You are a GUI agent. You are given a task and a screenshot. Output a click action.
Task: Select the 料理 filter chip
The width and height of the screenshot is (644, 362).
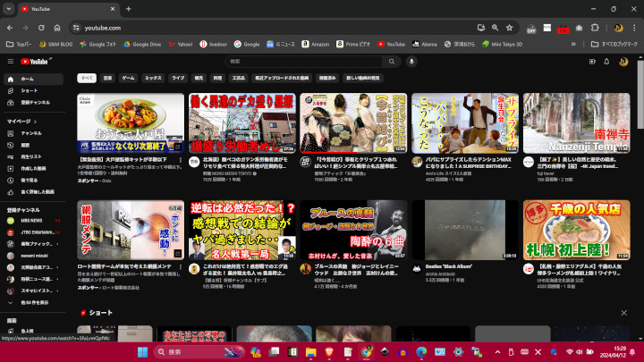[x=217, y=78]
